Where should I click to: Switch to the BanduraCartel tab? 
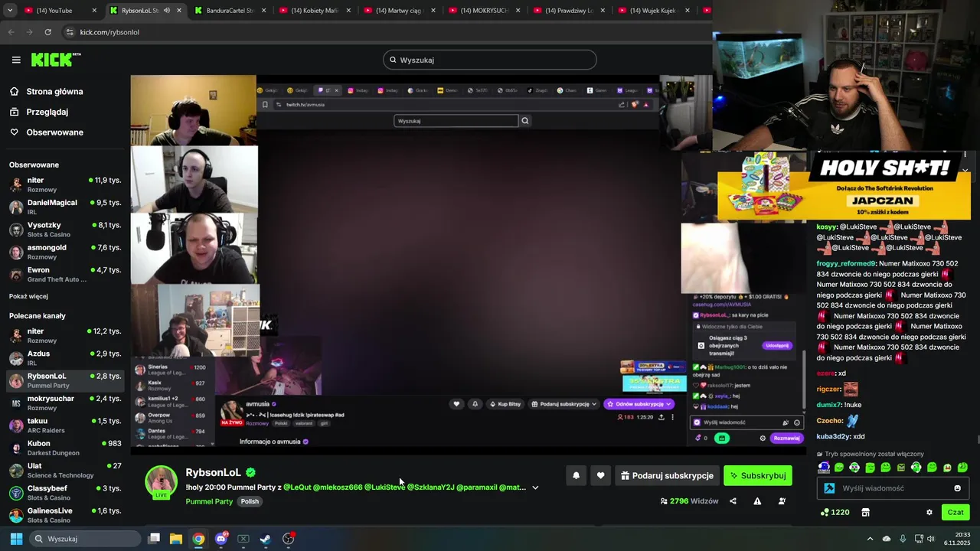coord(230,11)
